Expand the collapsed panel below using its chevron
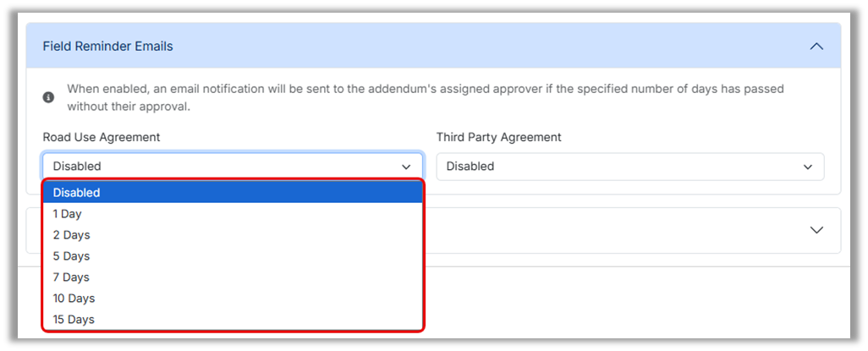The width and height of the screenshot is (868, 351). [816, 230]
